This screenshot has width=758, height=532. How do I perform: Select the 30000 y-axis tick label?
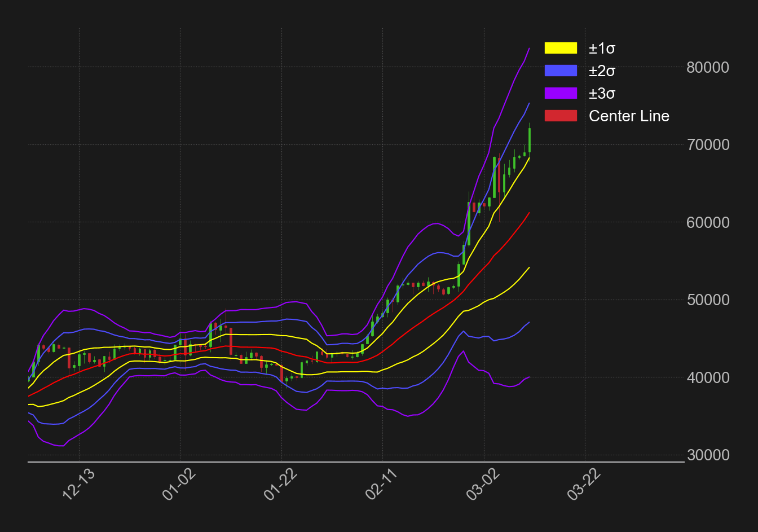coord(707,455)
